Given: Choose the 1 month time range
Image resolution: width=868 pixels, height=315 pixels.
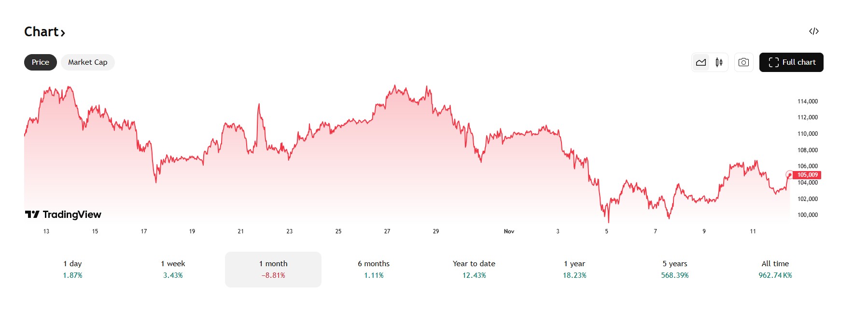Looking at the screenshot, I should 273,269.
